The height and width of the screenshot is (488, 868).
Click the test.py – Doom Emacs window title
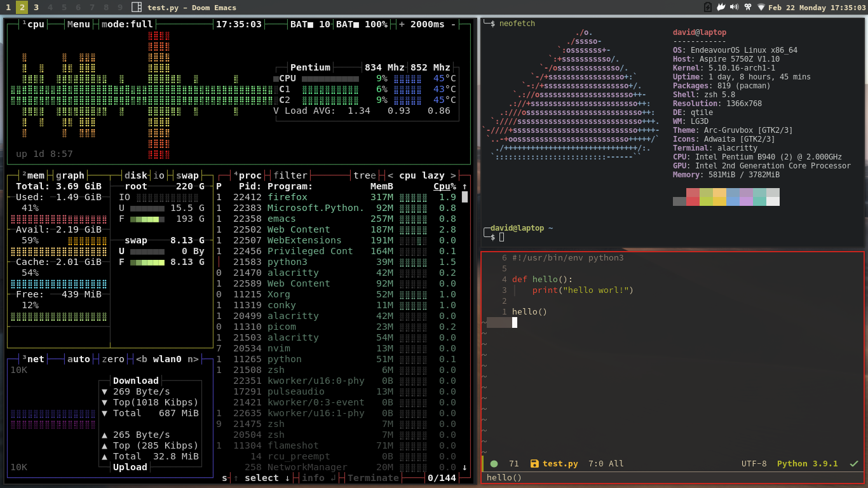tap(191, 8)
